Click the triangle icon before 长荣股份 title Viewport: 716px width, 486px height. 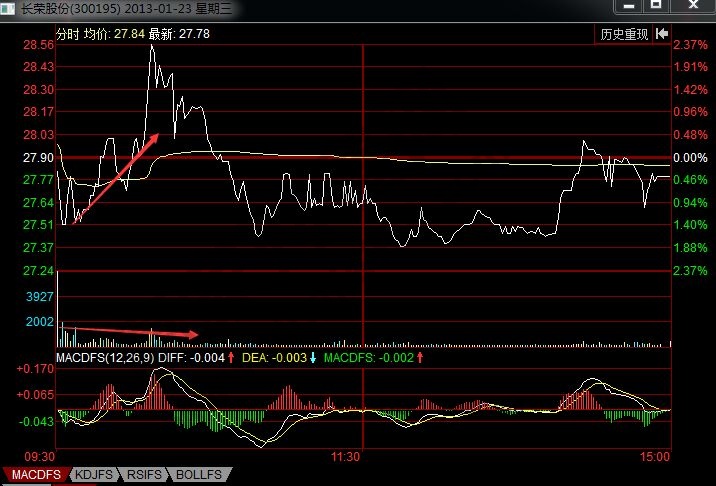coord(10,7)
